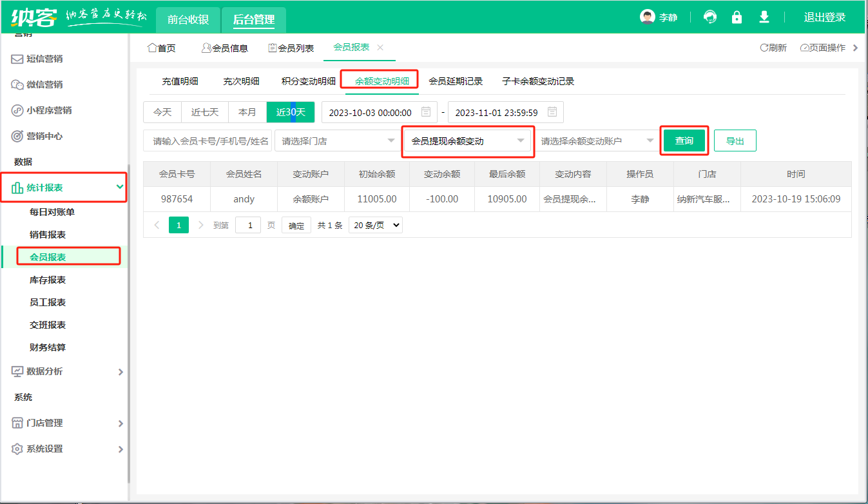Image resolution: width=868 pixels, height=504 pixels.
Task: Open the 前台收银 menu item
Action: coord(188,20)
